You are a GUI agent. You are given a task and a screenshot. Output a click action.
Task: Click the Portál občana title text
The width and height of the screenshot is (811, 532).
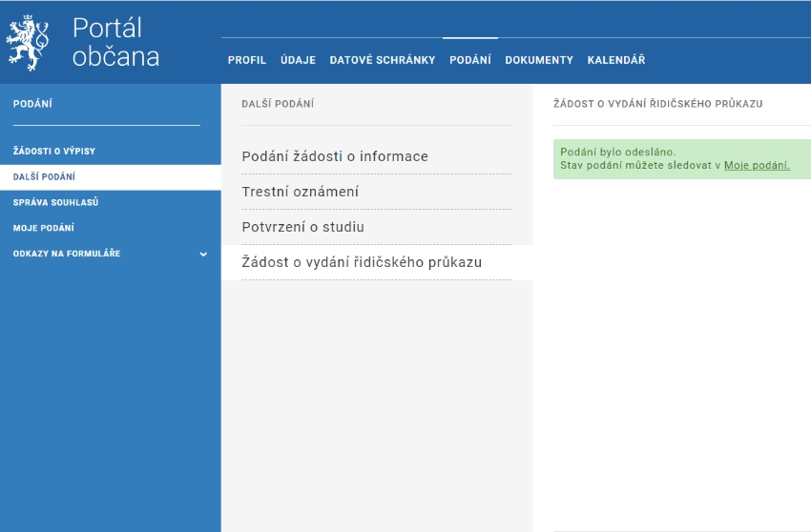coord(115,43)
